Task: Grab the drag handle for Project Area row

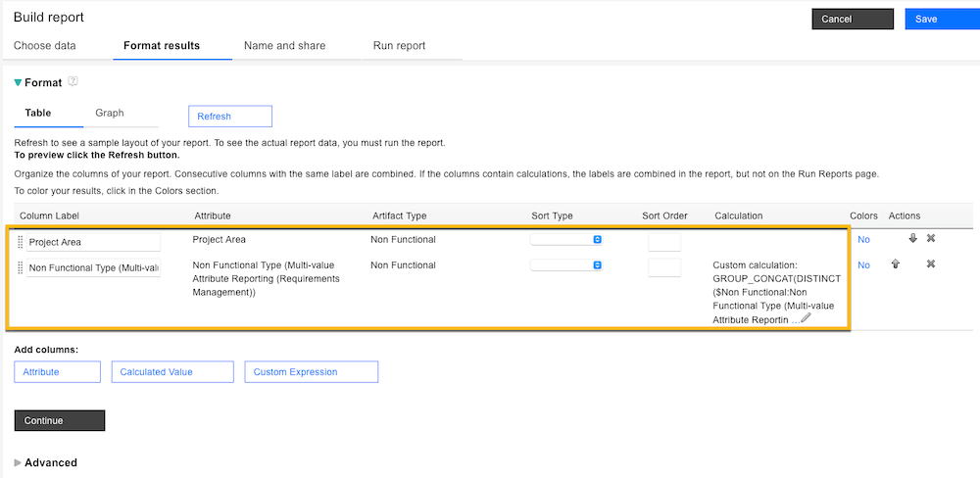Action: 21,242
